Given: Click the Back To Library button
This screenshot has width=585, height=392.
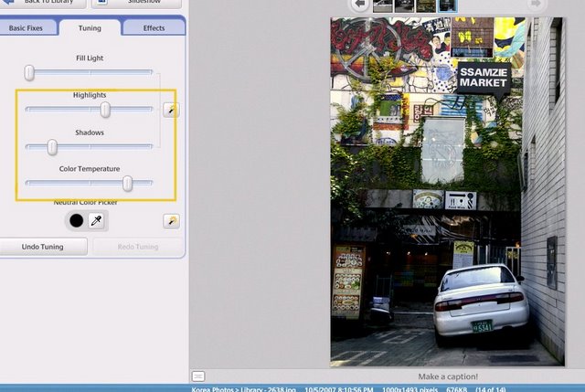Looking at the screenshot, I should pos(43,2).
